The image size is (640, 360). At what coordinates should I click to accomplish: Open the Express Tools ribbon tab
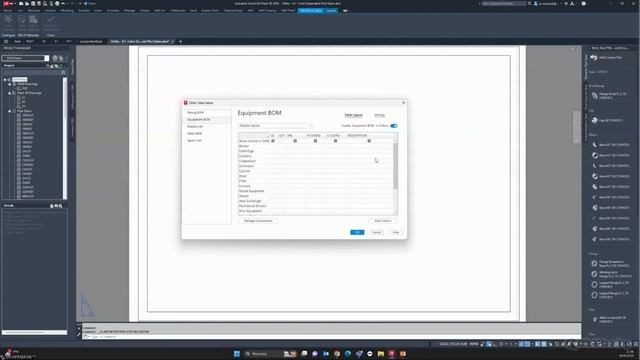[210, 11]
